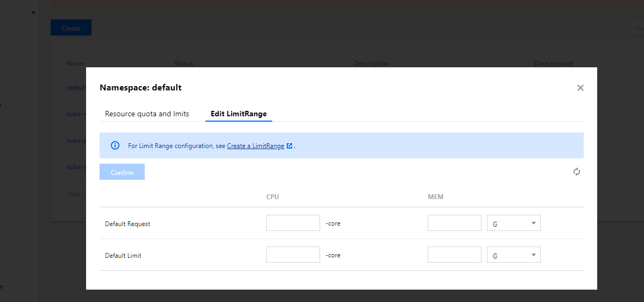644x302 pixels.
Task: Click the Time created column header
Action: (553, 64)
